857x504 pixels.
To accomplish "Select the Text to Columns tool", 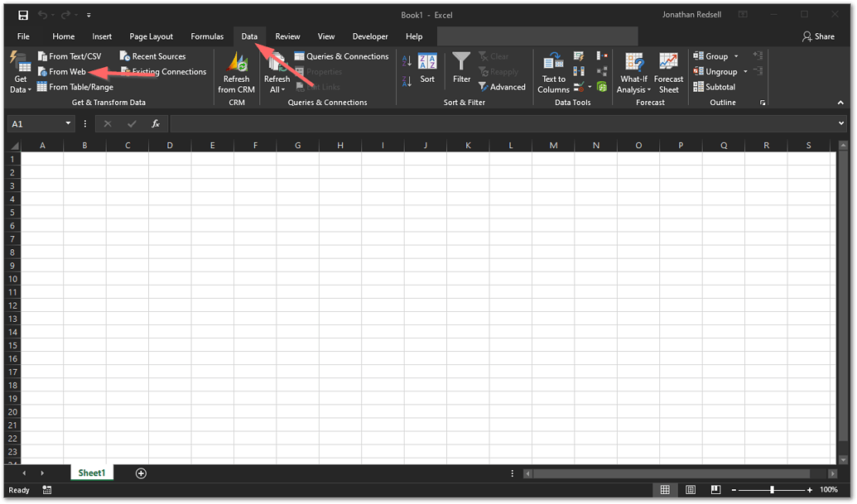I will pyautogui.click(x=552, y=72).
